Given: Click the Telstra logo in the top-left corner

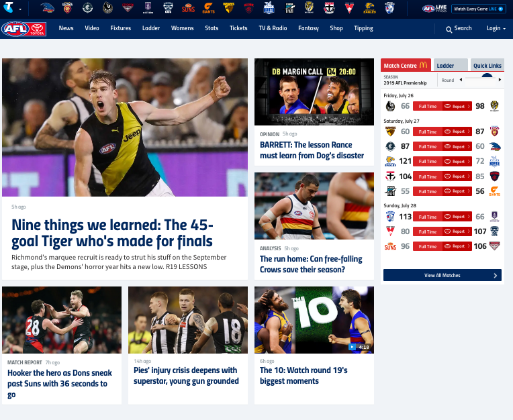Looking at the screenshot, I should point(8,7).
